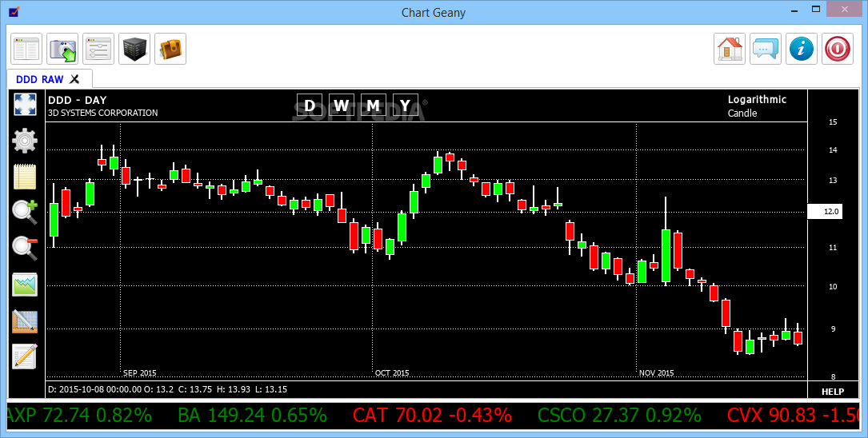Click the OCT 2015 date label
Screen dimensions: 868x438
click(x=392, y=372)
